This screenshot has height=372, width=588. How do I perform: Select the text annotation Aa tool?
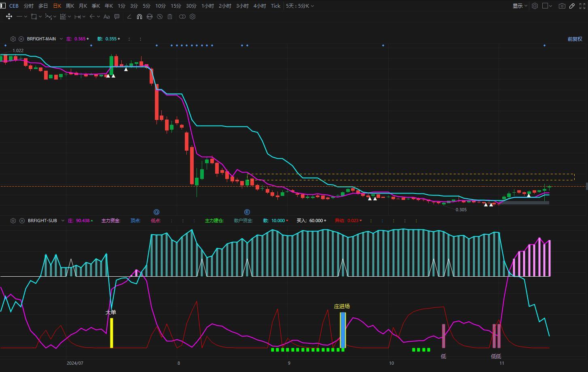[107, 17]
